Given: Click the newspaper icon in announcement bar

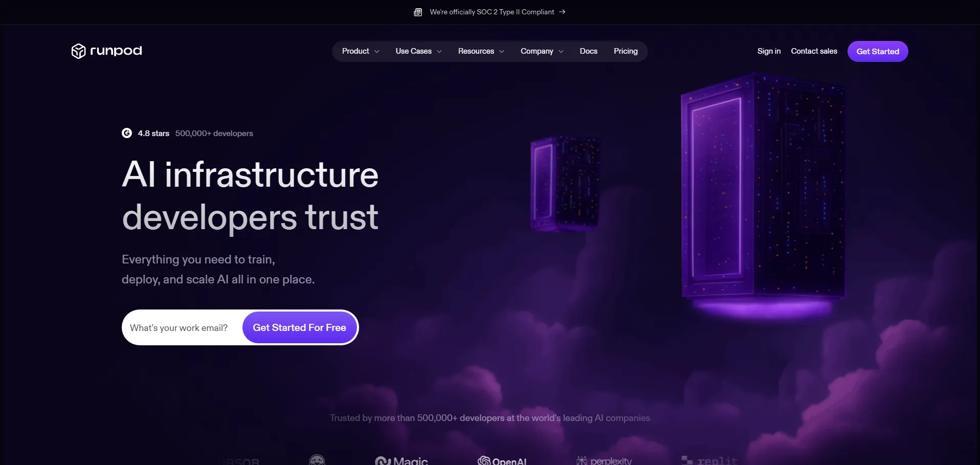Looking at the screenshot, I should (x=418, y=12).
